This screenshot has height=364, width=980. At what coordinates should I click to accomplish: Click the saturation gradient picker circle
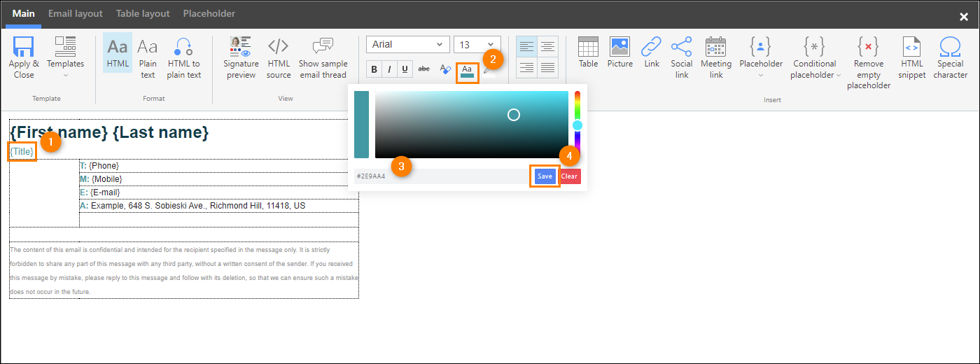point(514,114)
